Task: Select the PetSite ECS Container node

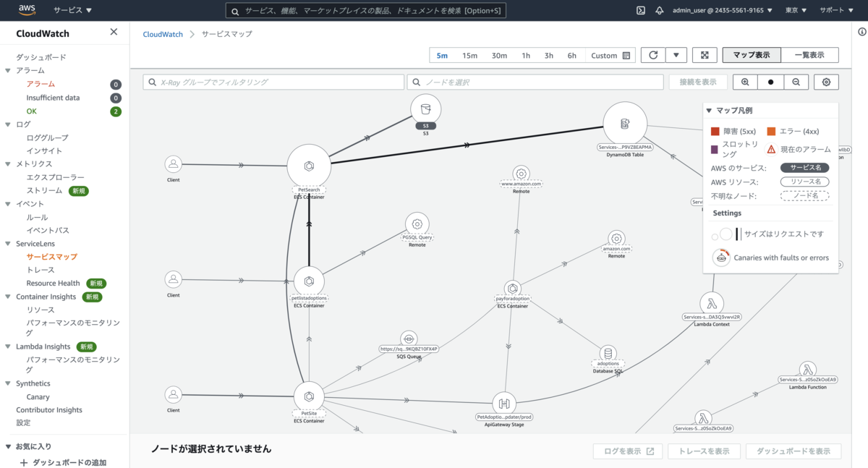Action: [309, 396]
